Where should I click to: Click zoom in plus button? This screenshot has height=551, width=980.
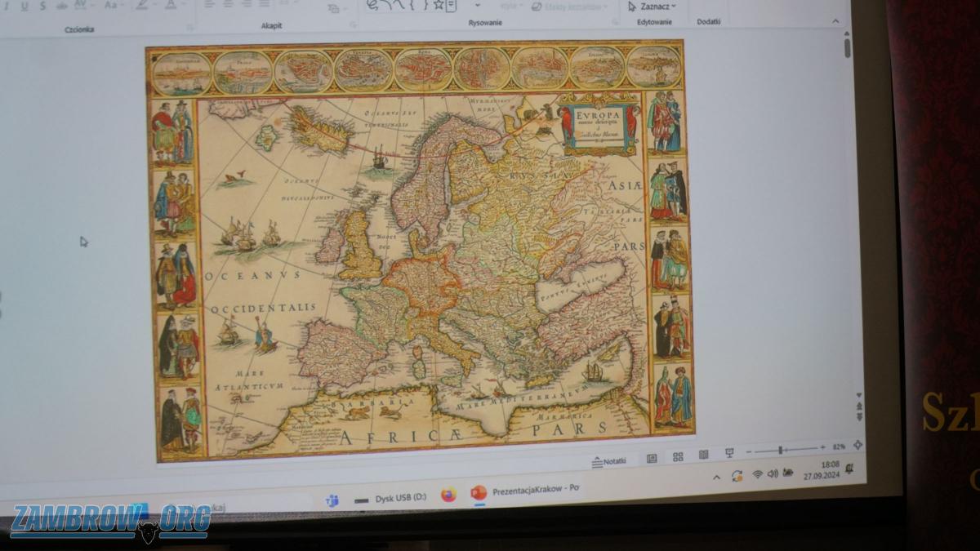(x=822, y=447)
